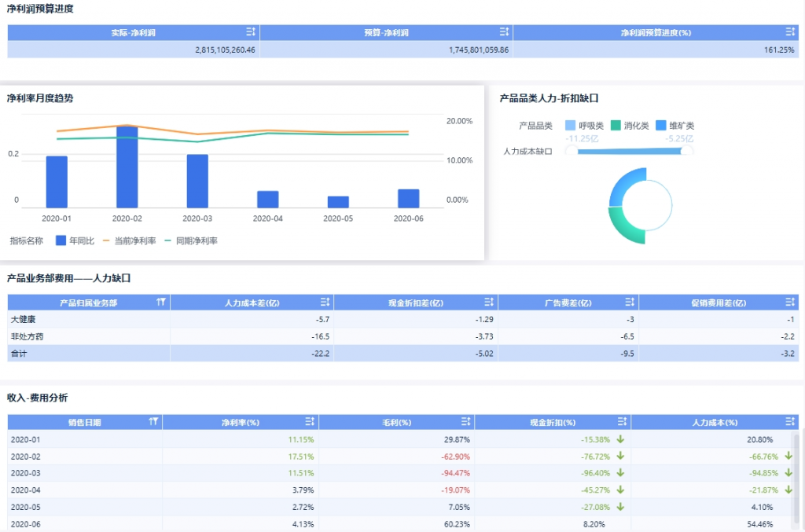Click budget progress value 161.25%
Image resolution: width=805 pixels, height=532 pixels.
click(779, 50)
